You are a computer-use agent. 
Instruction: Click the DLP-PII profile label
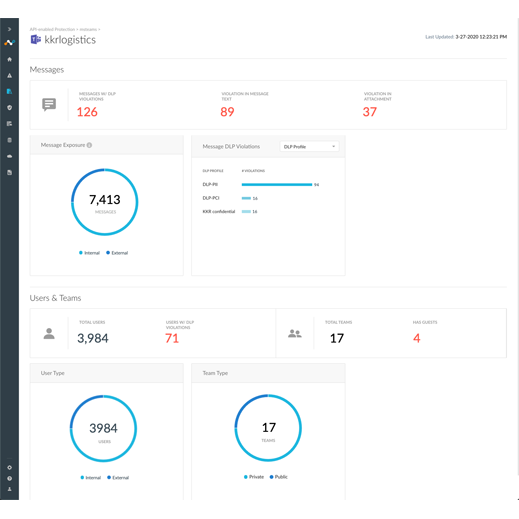[x=210, y=184]
